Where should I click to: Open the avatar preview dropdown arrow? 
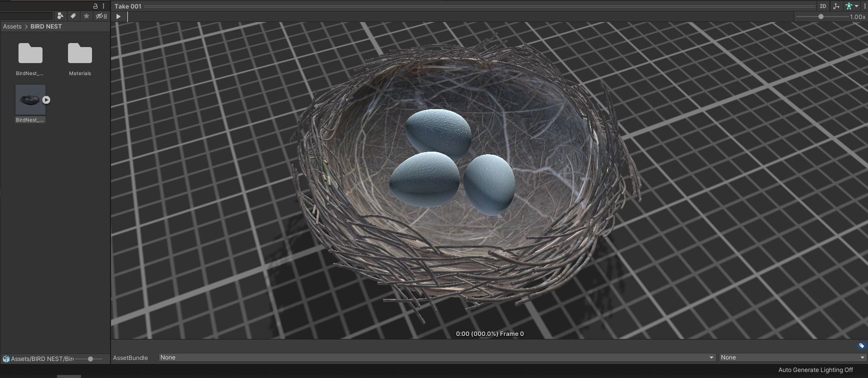pyautogui.click(x=856, y=6)
